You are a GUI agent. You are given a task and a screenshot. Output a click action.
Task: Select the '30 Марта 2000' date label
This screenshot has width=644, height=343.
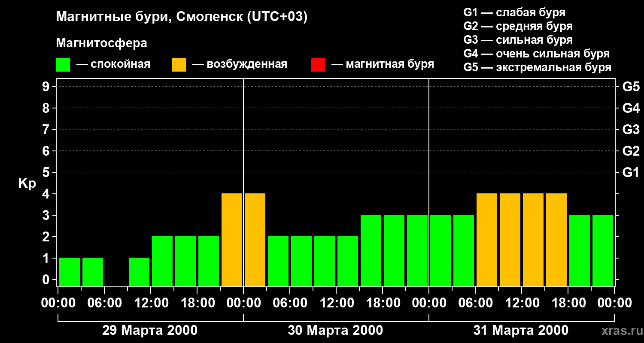(x=335, y=331)
